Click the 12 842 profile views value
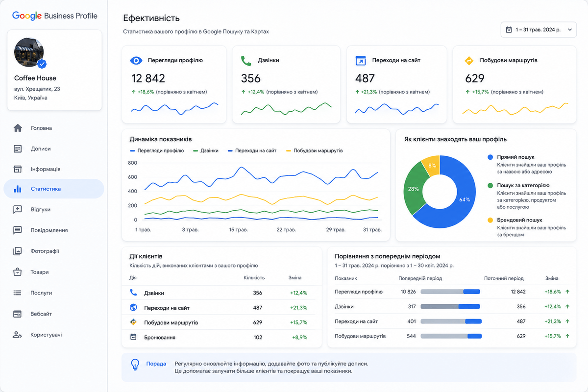Image resolution: width=588 pixels, height=392 pixels. (148, 78)
